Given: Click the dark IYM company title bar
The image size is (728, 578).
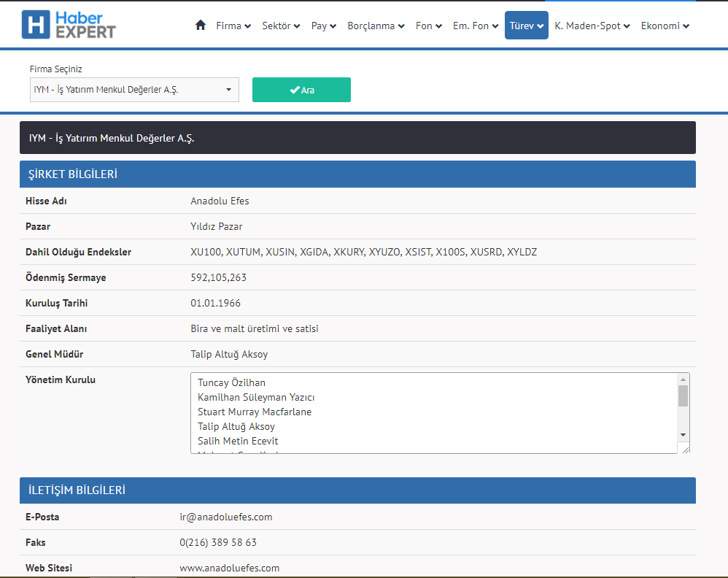Looking at the screenshot, I should [357, 137].
